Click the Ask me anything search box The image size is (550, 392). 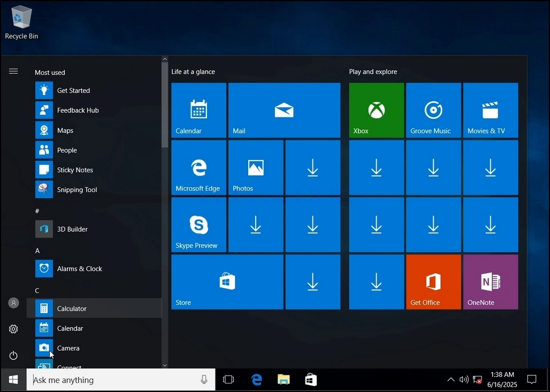[121, 380]
